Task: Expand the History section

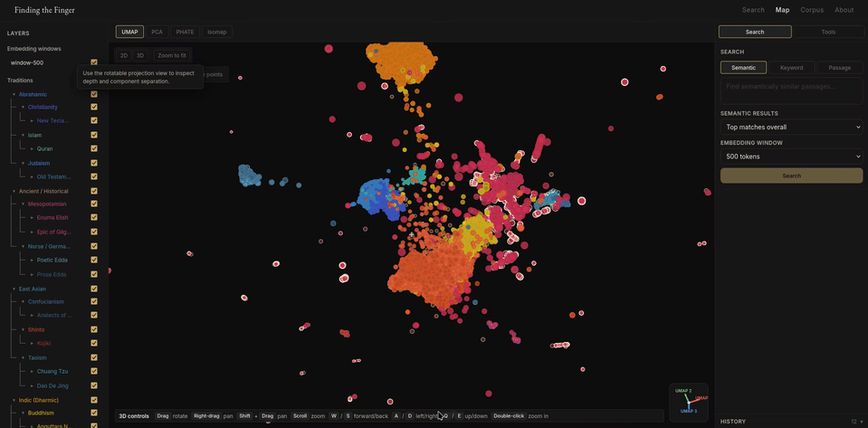Action: pos(791,422)
